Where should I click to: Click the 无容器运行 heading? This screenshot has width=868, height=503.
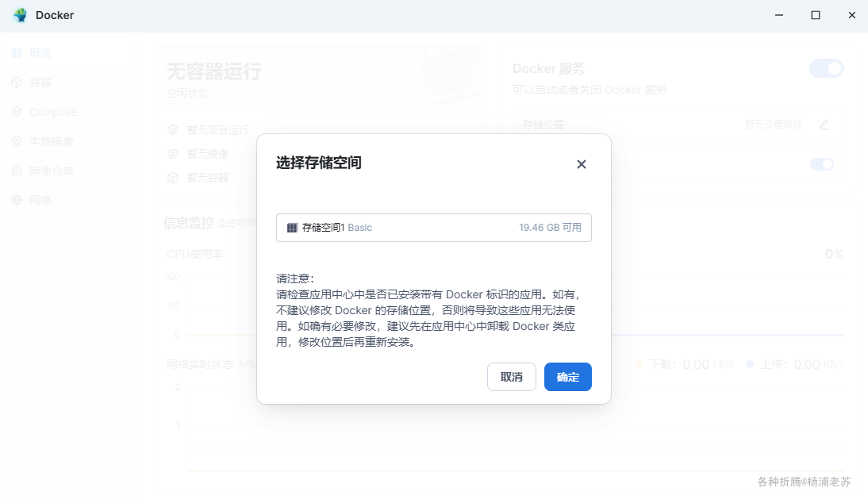[x=213, y=71]
